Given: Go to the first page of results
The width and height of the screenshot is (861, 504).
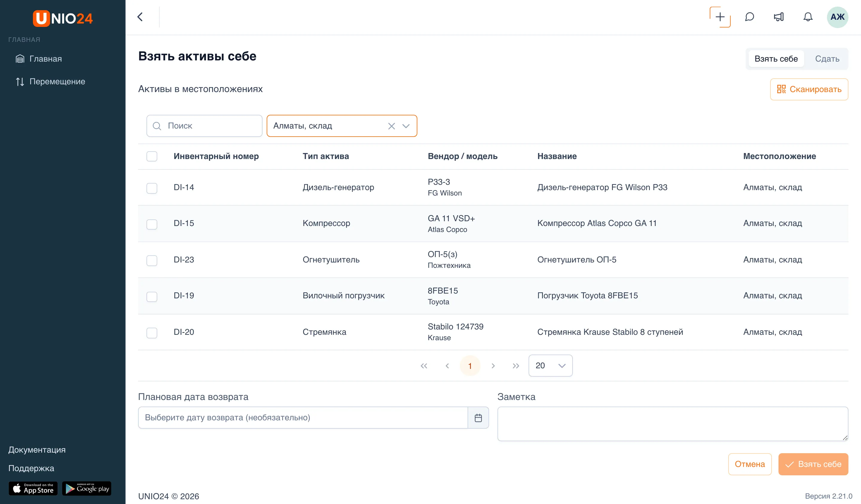Looking at the screenshot, I should (424, 366).
